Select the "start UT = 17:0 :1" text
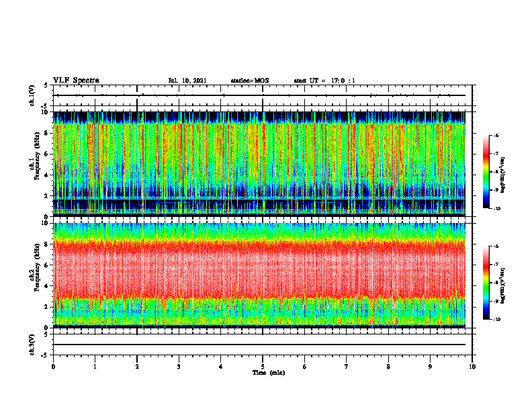The image size is (532, 411). pyautogui.click(x=324, y=81)
